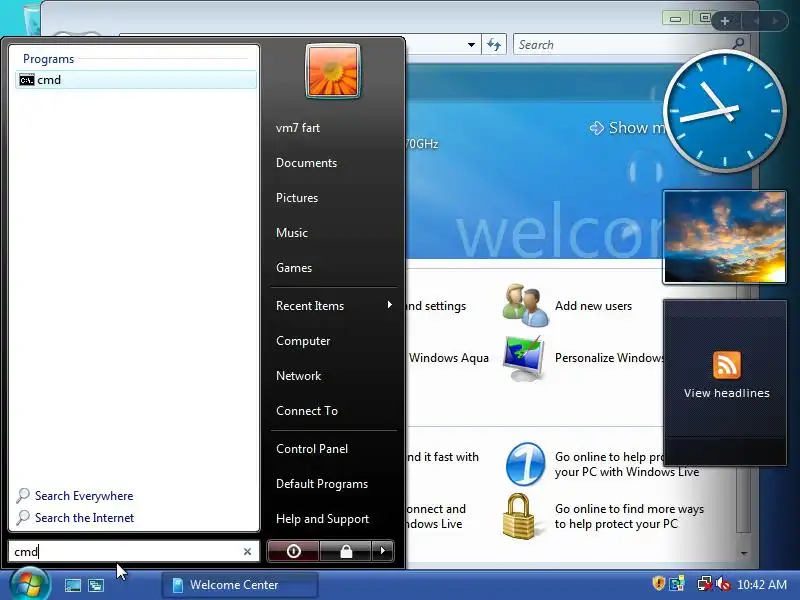This screenshot has height=600, width=800.
Task: Open vm7 fart user folder
Action: 298,128
